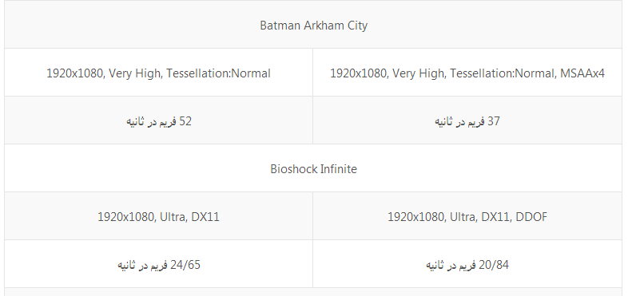Click the Ultra DX11 DDOF settings cell
This screenshot has width=644, height=296.
pyautogui.click(x=467, y=216)
